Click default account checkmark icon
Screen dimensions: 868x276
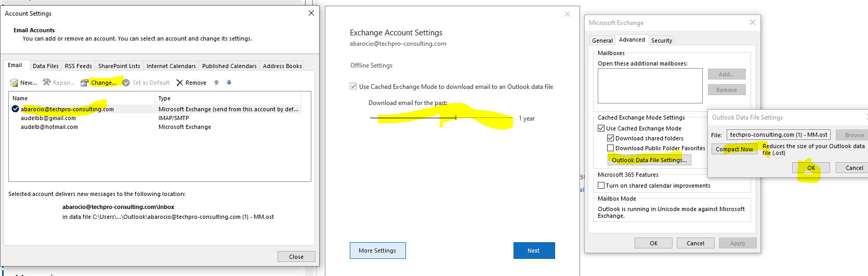[15, 109]
